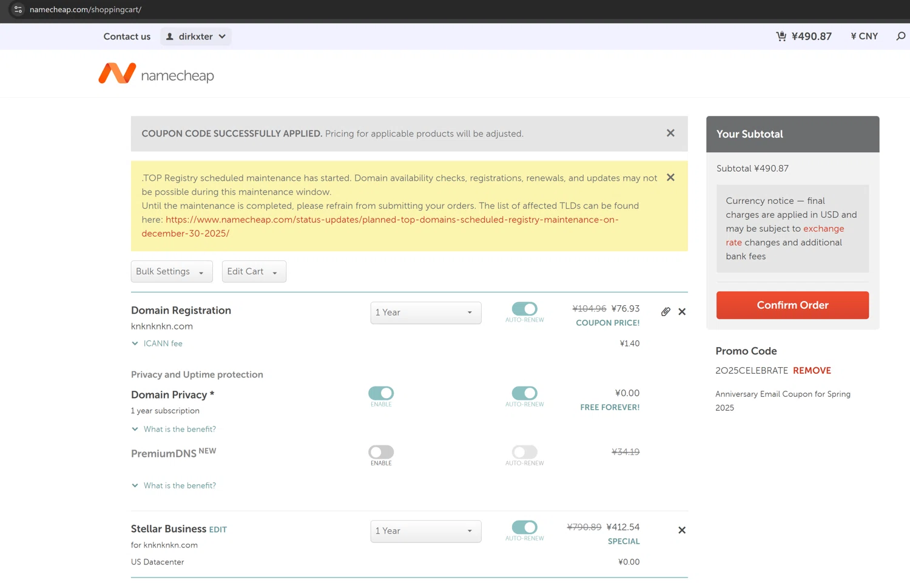Image resolution: width=910 pixels, height=588 pixels.
Task: Remove Stellar Business from cart
Action: pyautogui.click(x=682, y=530)
